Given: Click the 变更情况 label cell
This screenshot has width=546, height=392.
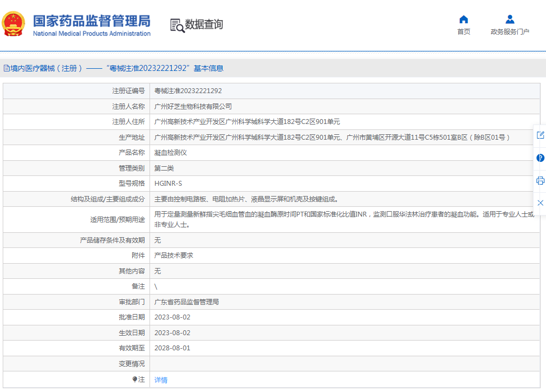Looking at the screenshot, I should coord(76,363).
